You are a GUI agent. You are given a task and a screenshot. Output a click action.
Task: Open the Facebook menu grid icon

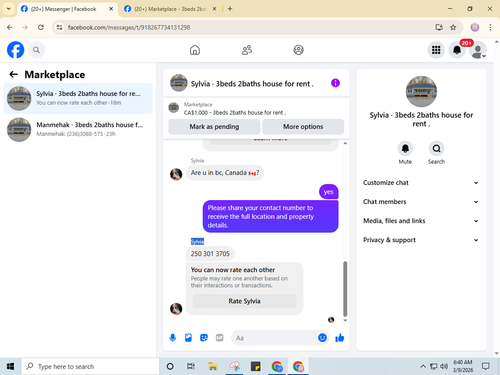click(436, 50)
